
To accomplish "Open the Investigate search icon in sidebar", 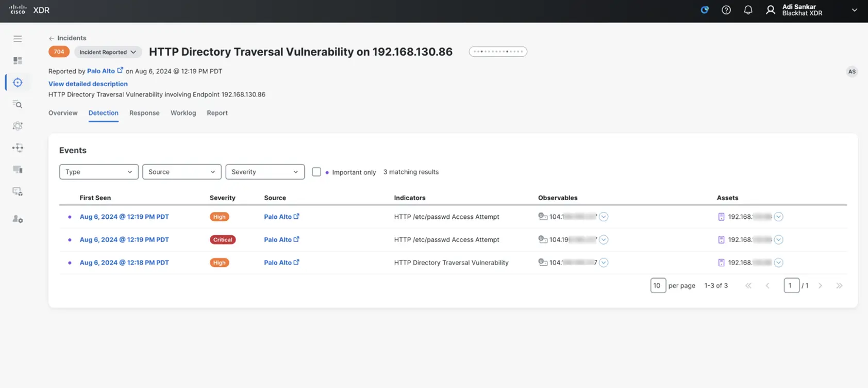I will 18,104.
